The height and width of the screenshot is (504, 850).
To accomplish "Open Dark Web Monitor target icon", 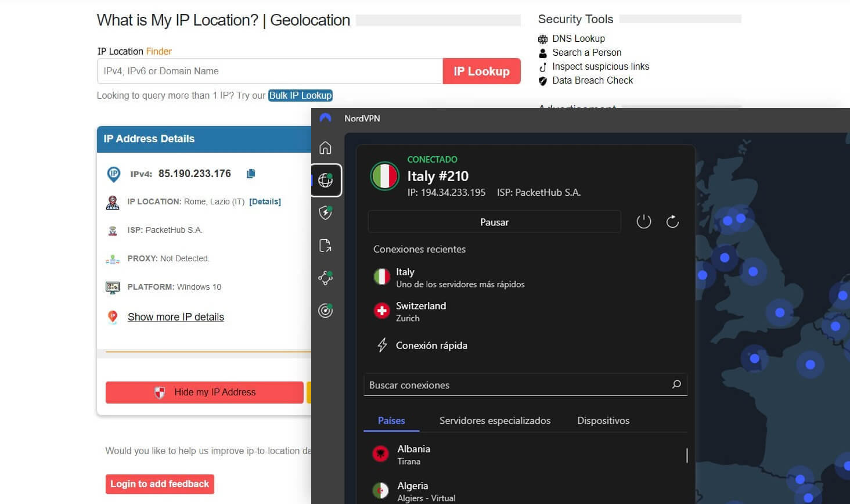I will pyautogui.click(x=325, y=311).
